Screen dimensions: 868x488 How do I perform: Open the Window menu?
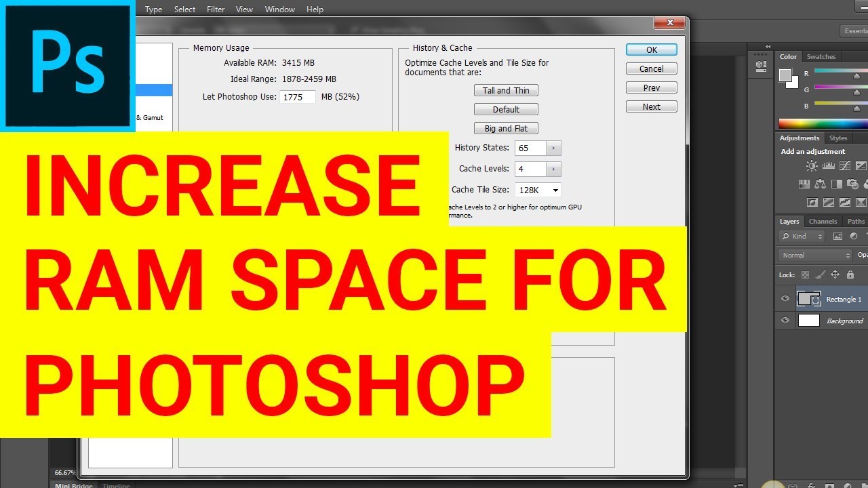click(x=280, y=9)
